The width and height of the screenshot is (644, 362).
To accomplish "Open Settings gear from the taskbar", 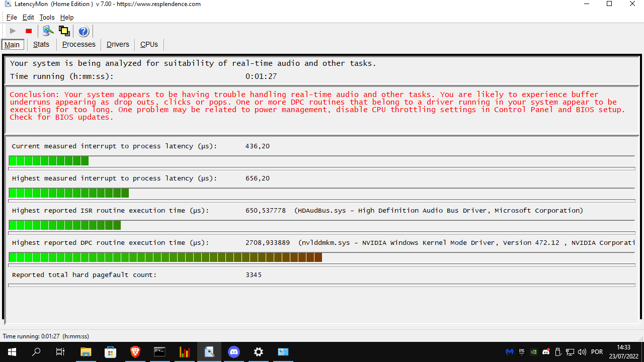I will 258,352.
